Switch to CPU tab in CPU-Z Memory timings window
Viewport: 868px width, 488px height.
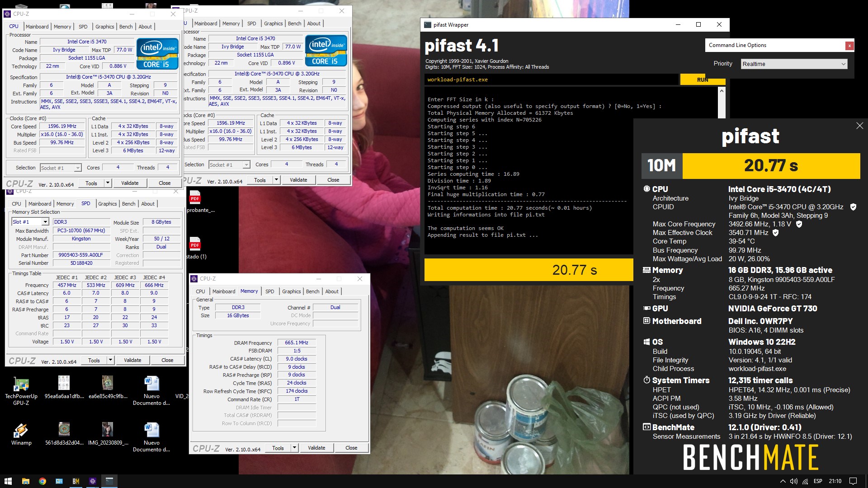200,291
